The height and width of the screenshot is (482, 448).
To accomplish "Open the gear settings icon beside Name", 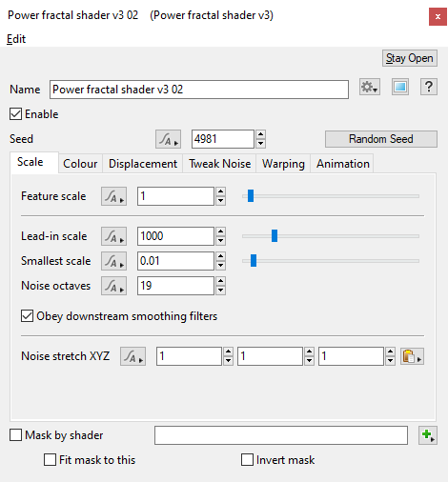I will tap(370, 87).
